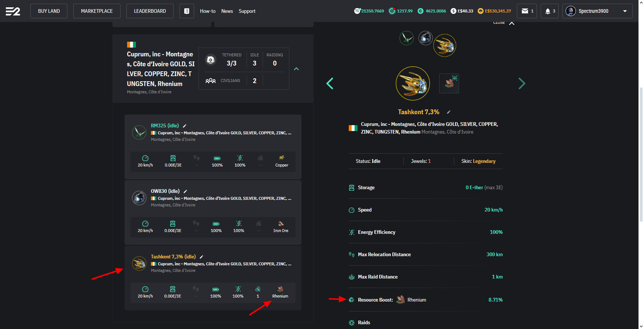Rename Tashkent 7,3% in detail panel
The image size is (644, 329).
point(448,112)
